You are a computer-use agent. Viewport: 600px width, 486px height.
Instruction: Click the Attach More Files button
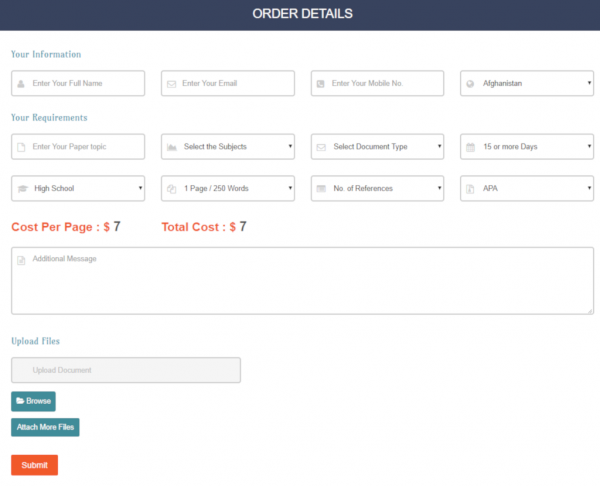[x=45, y=427]
